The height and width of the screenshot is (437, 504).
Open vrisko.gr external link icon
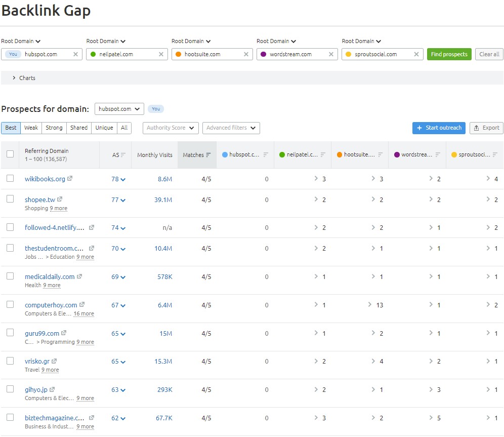[54, 361]
